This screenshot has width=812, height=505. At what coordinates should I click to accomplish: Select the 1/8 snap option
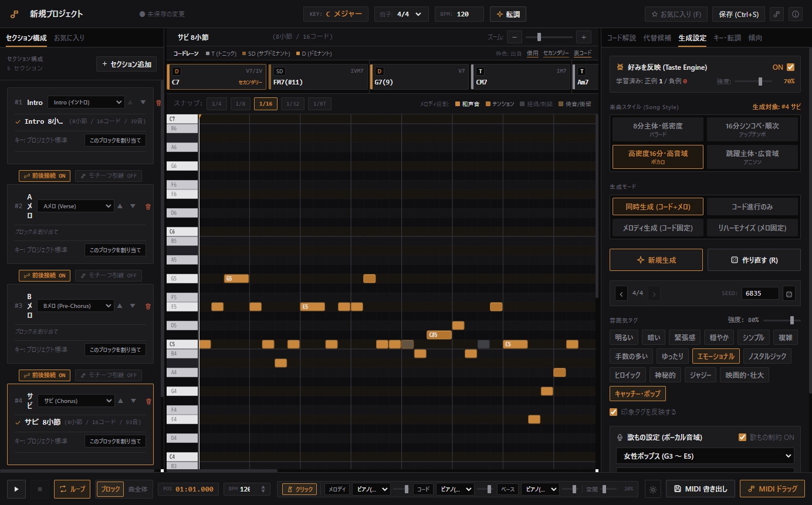point(240,104)
